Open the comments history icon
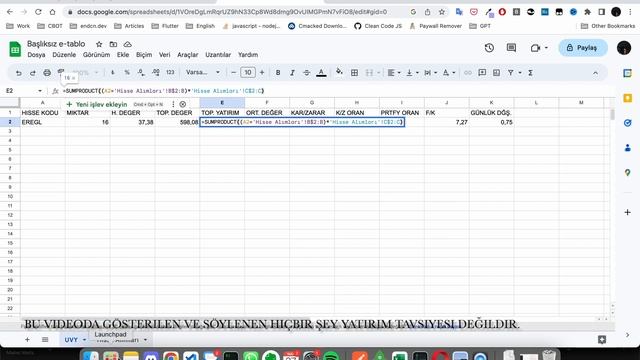 511,48
